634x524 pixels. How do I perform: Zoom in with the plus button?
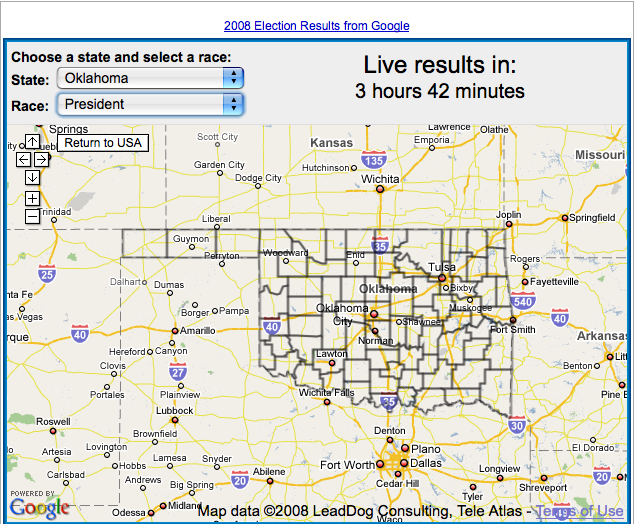tap(33, 198)
